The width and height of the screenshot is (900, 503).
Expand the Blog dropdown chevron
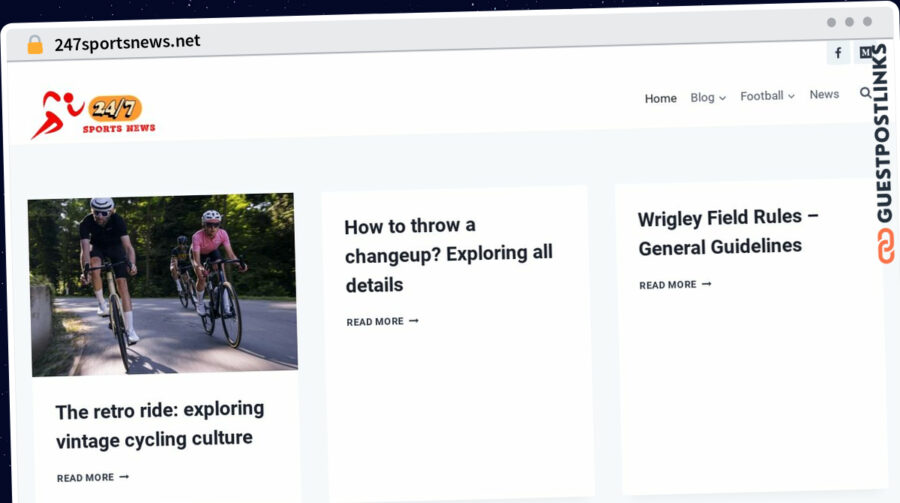[x=722, y=98]
